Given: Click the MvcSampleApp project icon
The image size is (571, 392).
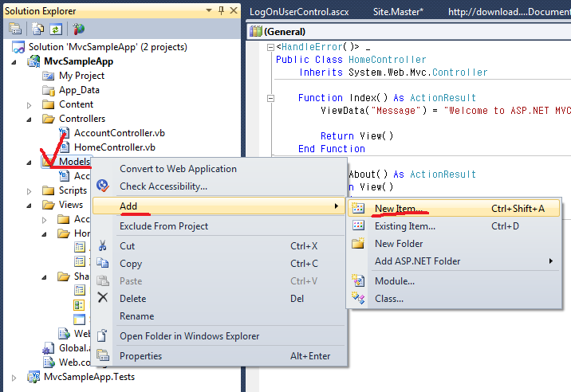Looking at the screenshot, I should coord(33,61).
